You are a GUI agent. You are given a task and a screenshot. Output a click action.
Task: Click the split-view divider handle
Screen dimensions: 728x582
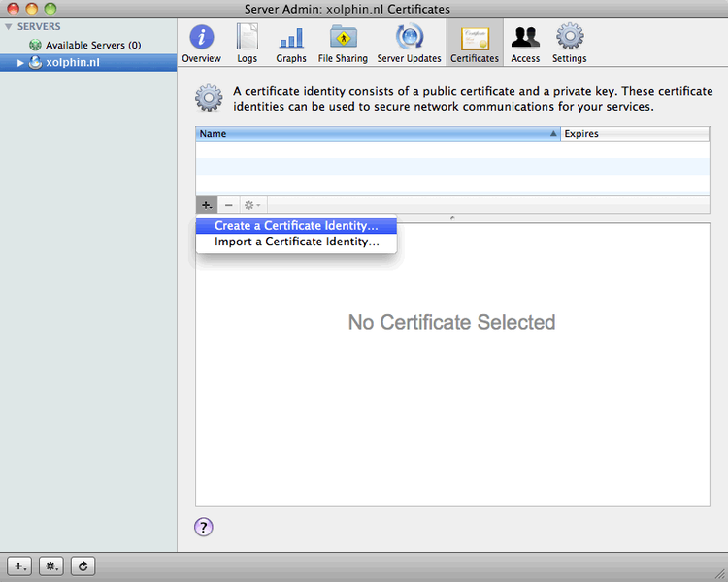(x=452, y=217)
